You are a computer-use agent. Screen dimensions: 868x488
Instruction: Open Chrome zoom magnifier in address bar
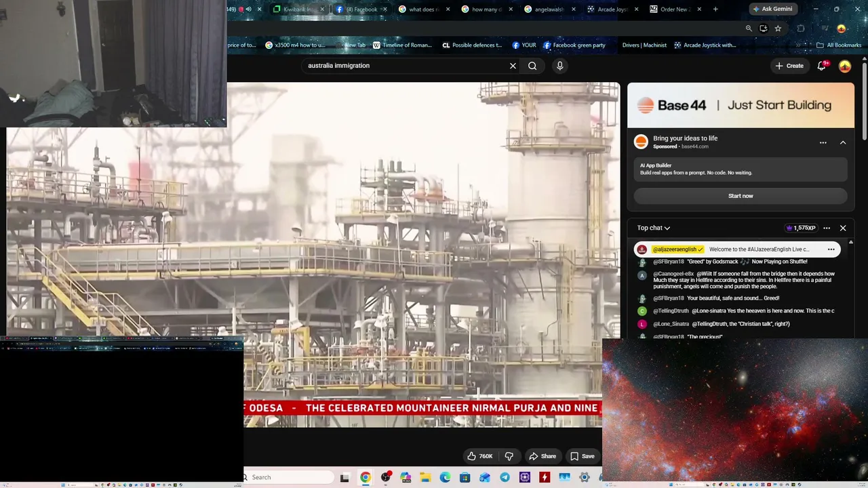[x=749, y=28]
